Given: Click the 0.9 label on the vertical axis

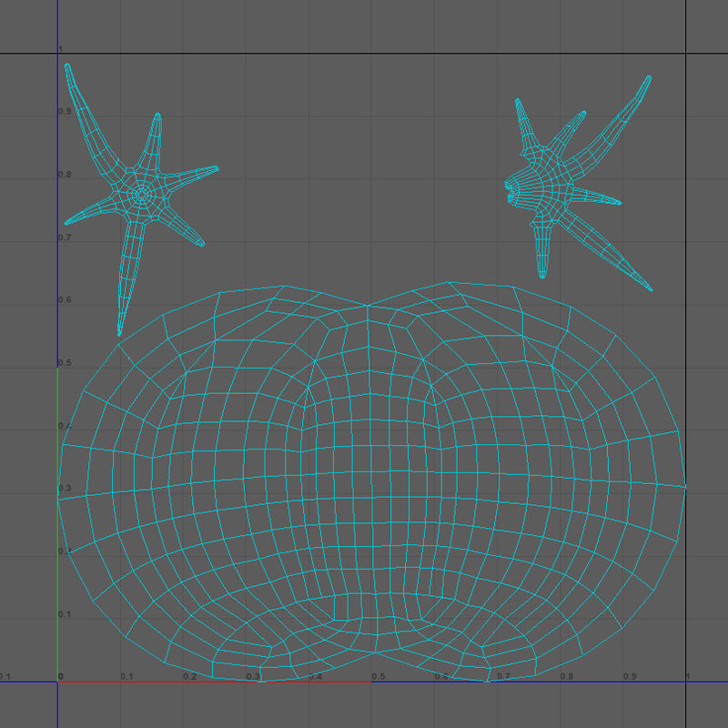Looking at the screenshot, I should [65, 111].
